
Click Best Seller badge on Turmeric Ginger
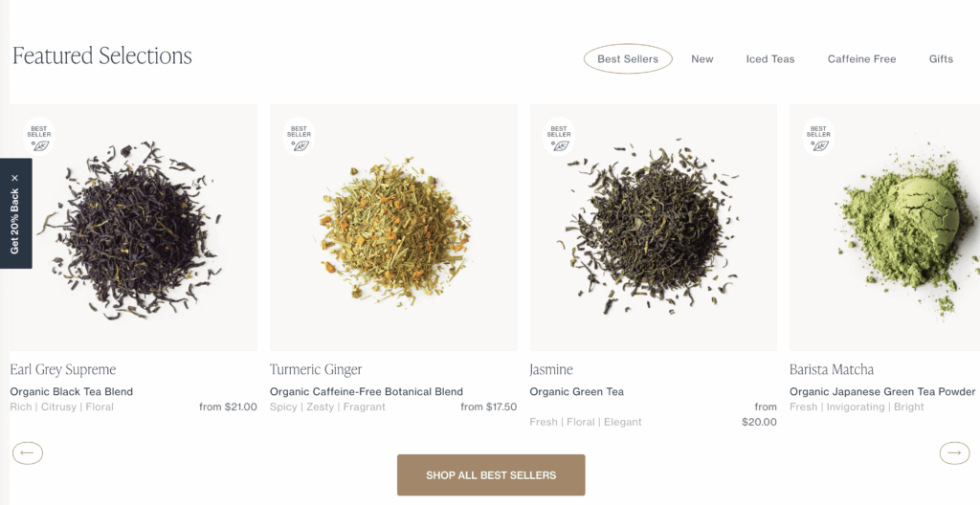(299, 137)
